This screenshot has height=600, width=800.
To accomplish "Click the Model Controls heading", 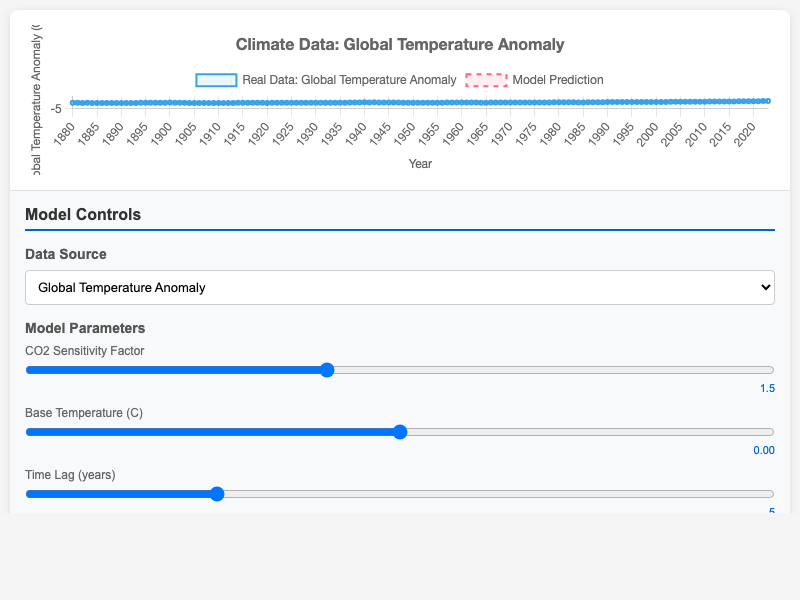I will (x=83, y=214).
